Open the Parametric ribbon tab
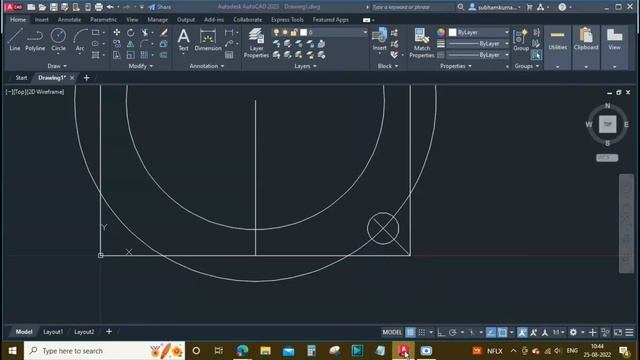This screenshot has width=640, height=360. (103, 20)
